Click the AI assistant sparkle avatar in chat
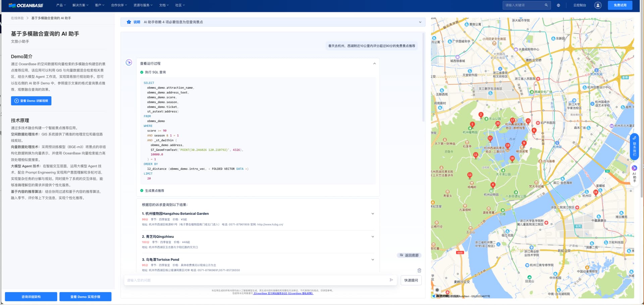This screenshot has width=644, height=305. click(129, 62)
